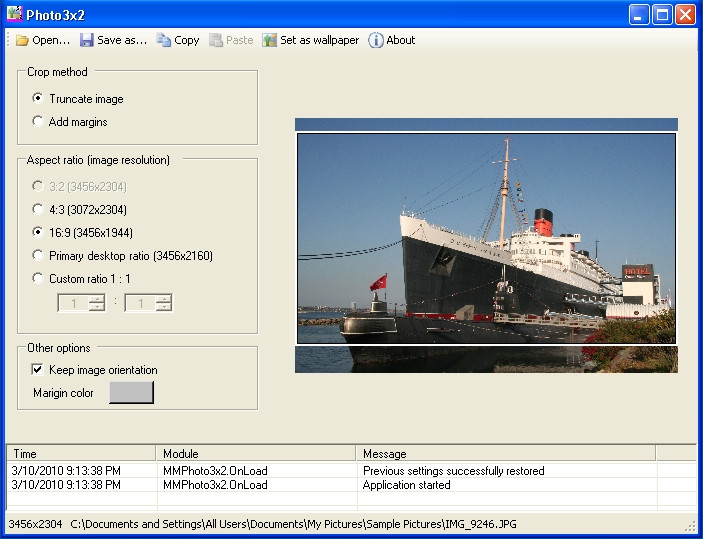Click the Open... toolbar label

click(51, 40)
